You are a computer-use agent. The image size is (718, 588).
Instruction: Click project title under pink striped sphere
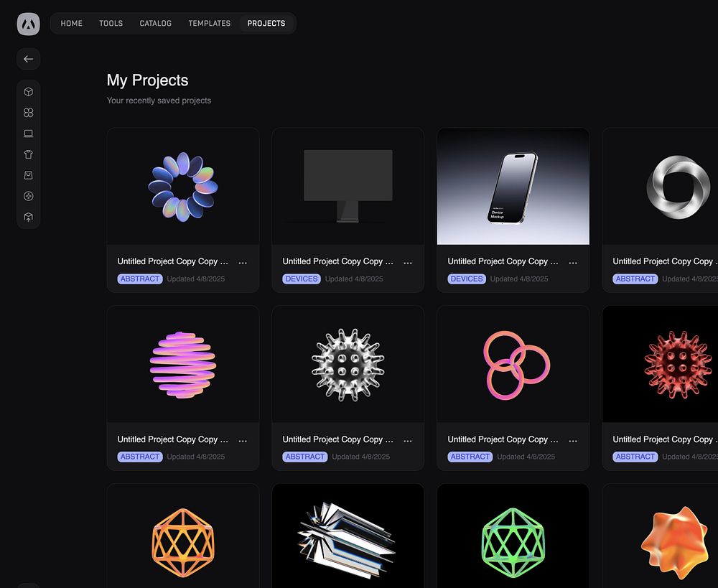pos(172,439)
